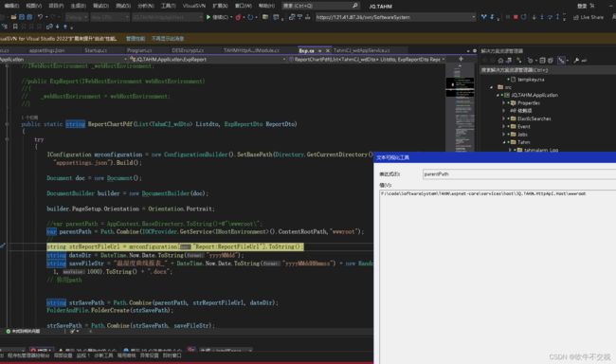This screenshot has width=616, height=364.
Task: Toggle the pin on the Exp.cs tab
Action: [x=319, y=50]
